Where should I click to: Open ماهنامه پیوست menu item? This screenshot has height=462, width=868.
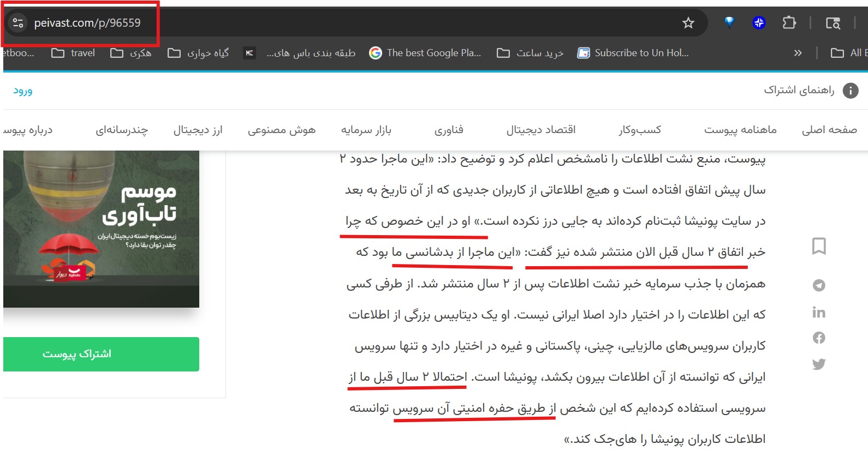pyautogui.click(x=740, y=130)
